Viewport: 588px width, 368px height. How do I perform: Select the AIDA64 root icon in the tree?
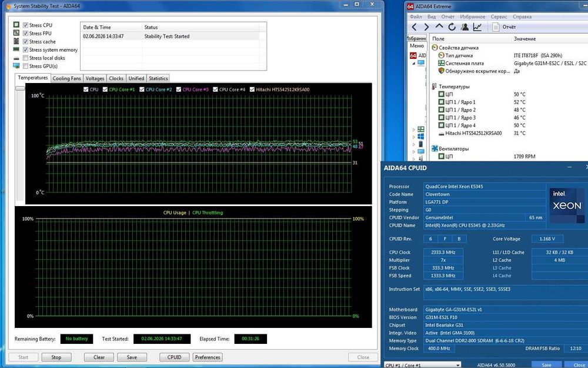click(x=413, y=55)
